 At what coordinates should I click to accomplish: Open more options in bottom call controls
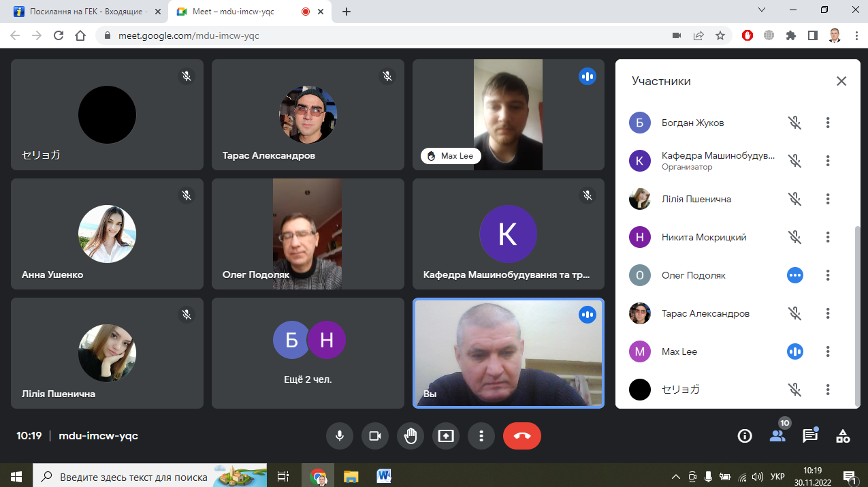coord(481,436)
